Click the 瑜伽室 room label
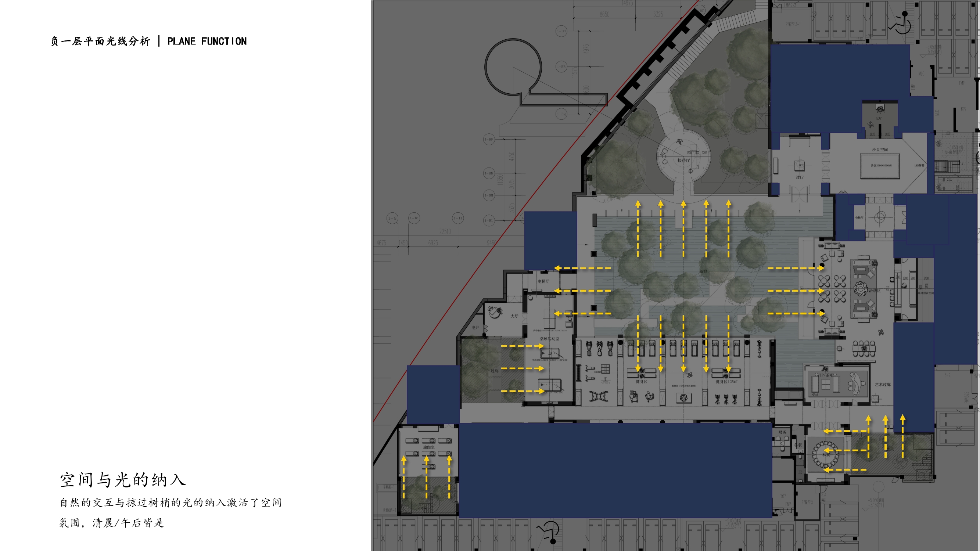The height and width of the screenshot is (551, 980). [x=428, y=447]
